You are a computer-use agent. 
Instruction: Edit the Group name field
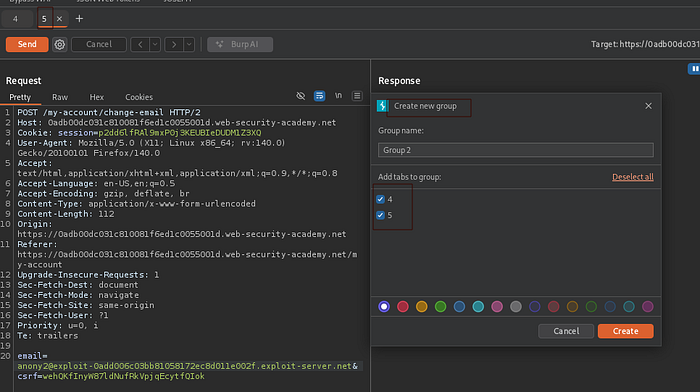(x=516, y=150)
